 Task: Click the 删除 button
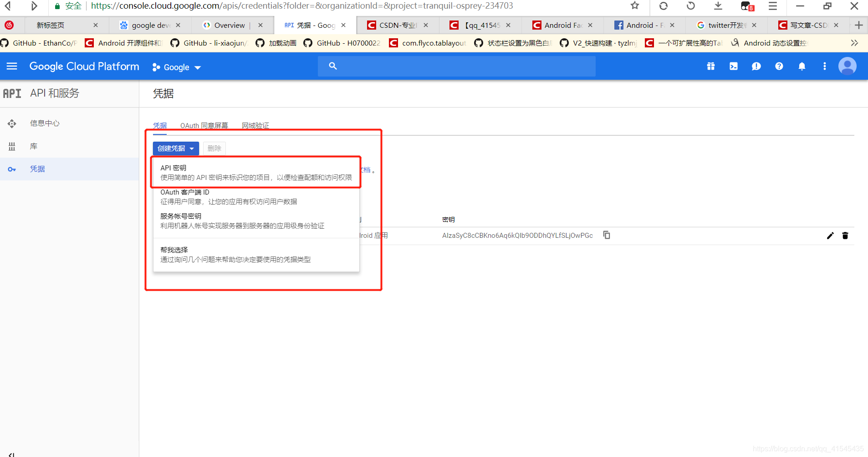(x=214, y=149)
